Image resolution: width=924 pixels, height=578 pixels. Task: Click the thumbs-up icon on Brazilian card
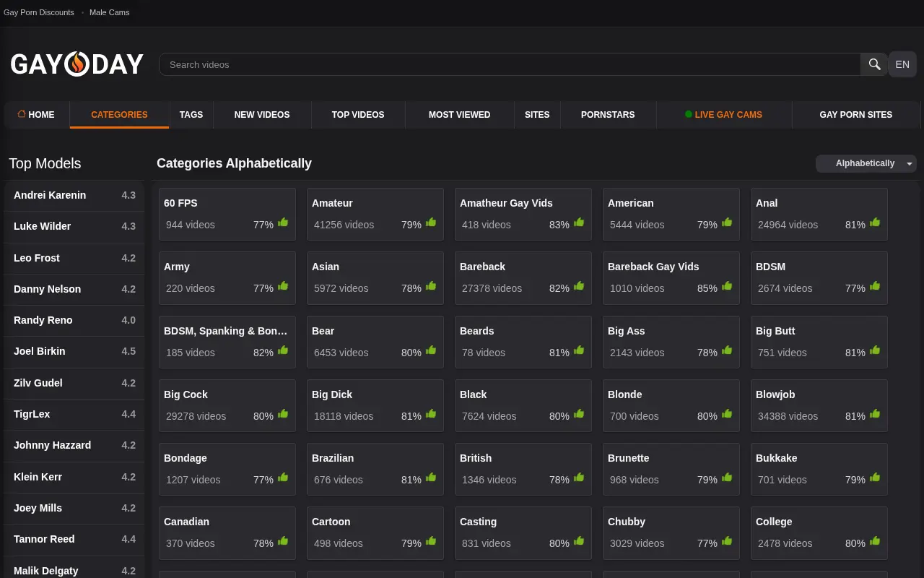click(x=431, y=478)
